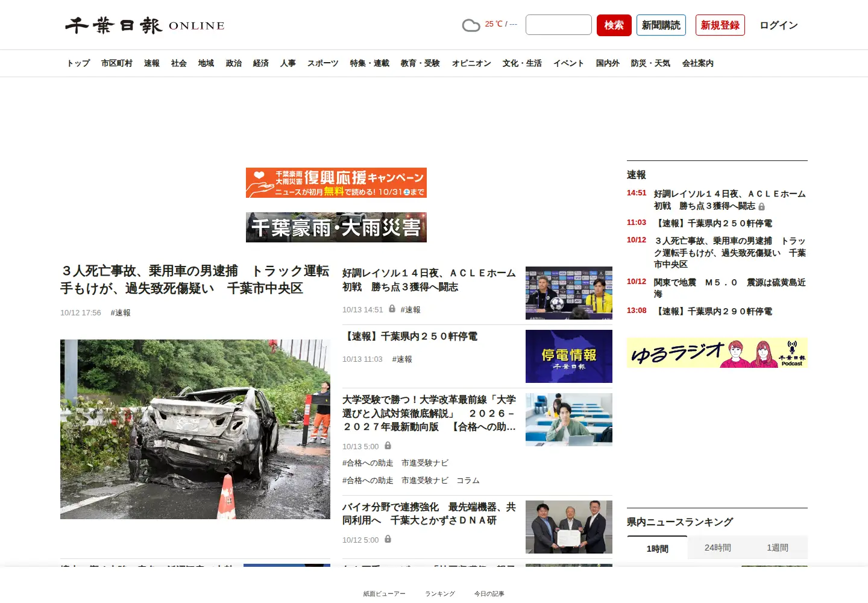
Task: Open the 特集・連載 navigation item
Action: 370,63
